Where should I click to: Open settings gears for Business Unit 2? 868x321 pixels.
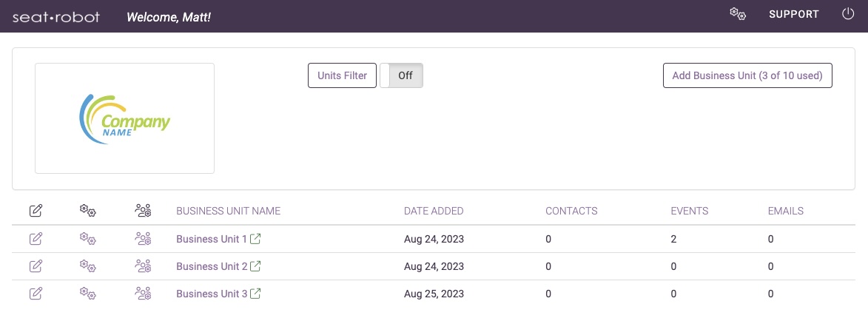(87, 266)
